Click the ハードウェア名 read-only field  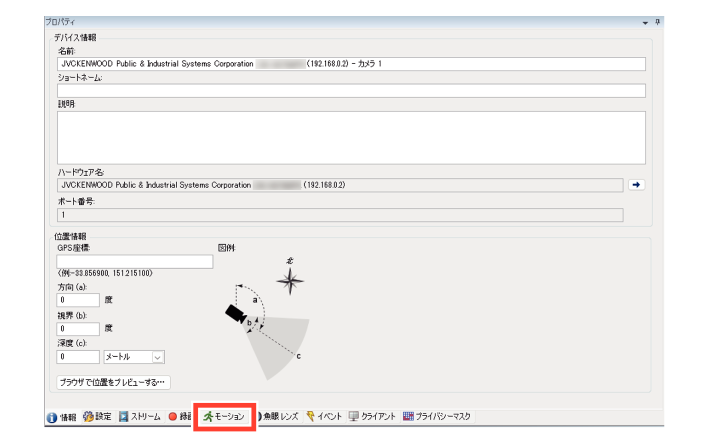340,185
